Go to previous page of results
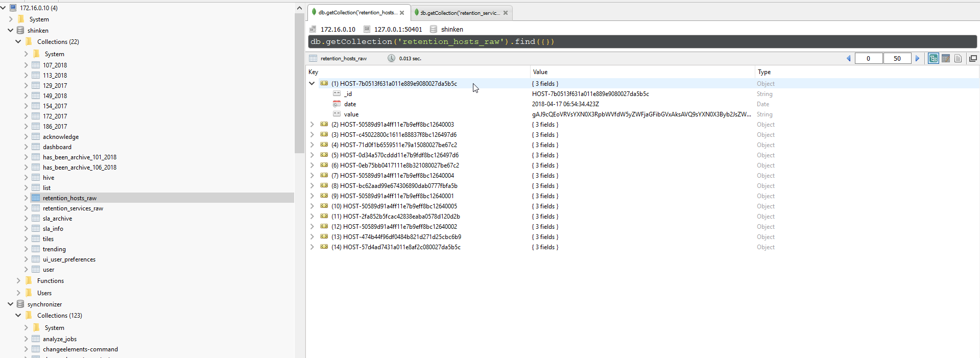The width and height of the screenshot is (980, 358). click(849, 59)
